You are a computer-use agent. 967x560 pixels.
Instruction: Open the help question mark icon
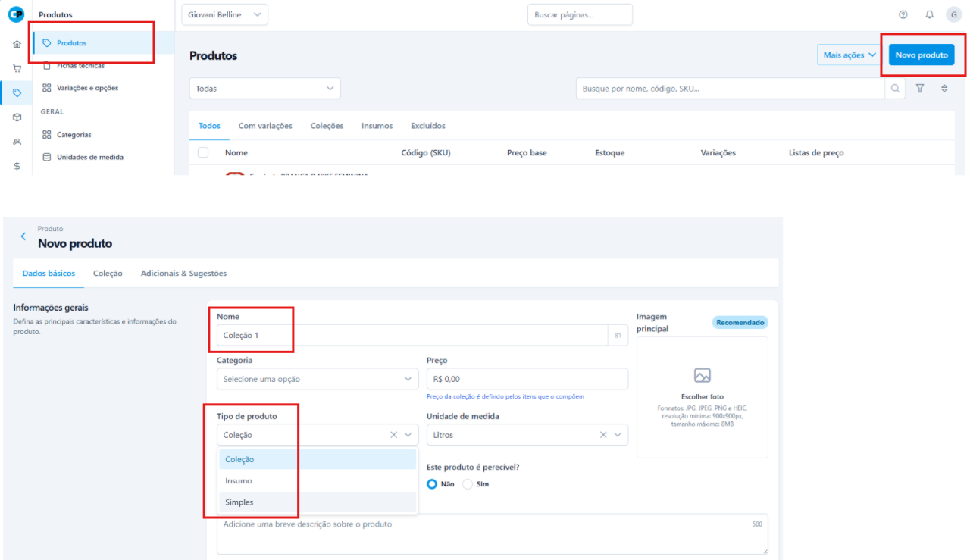point(903,14)
